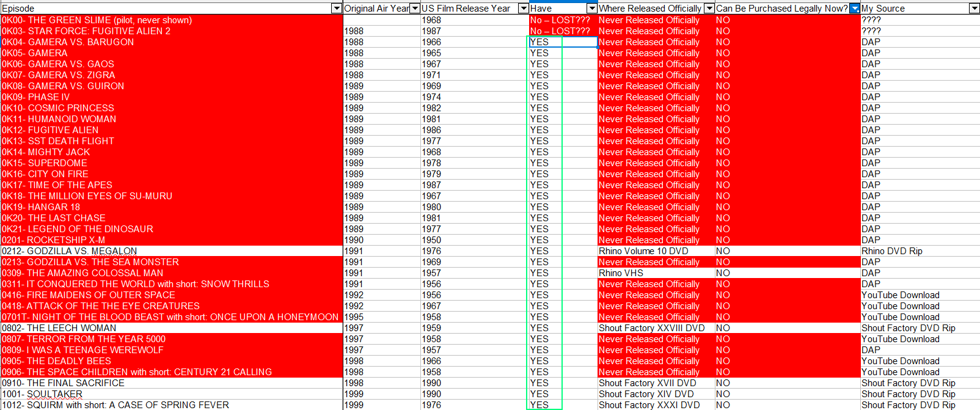Screen dimensions: 980x410
Task: Select cell 0807- TERROR FROM THE YEAR 5000
Action: [172, 339]
